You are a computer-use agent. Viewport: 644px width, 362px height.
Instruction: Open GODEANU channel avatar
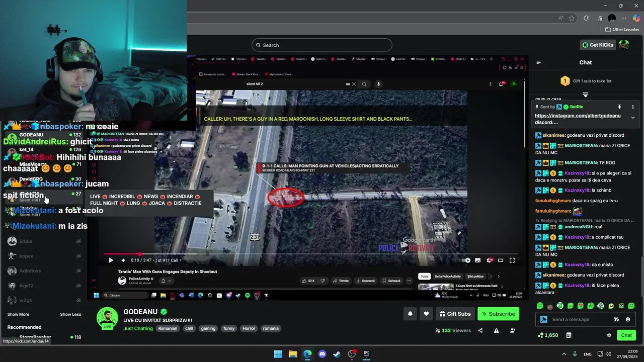tap(107, 318)
